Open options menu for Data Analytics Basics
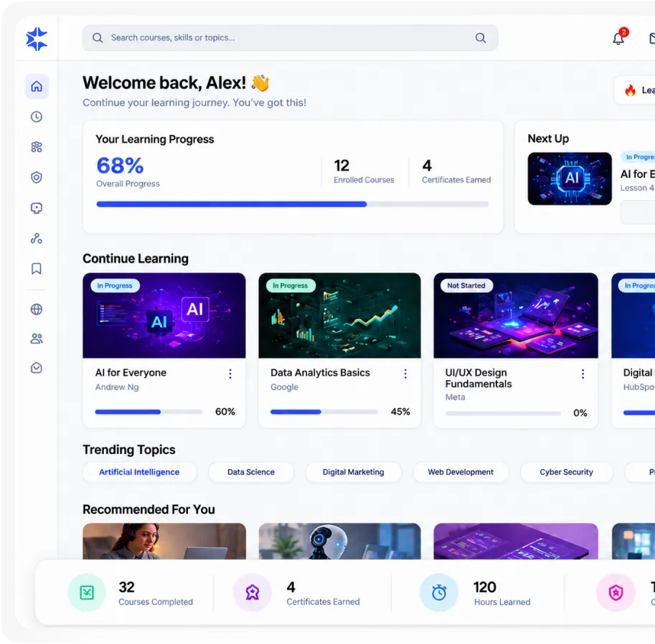 (x=405, y=374)
